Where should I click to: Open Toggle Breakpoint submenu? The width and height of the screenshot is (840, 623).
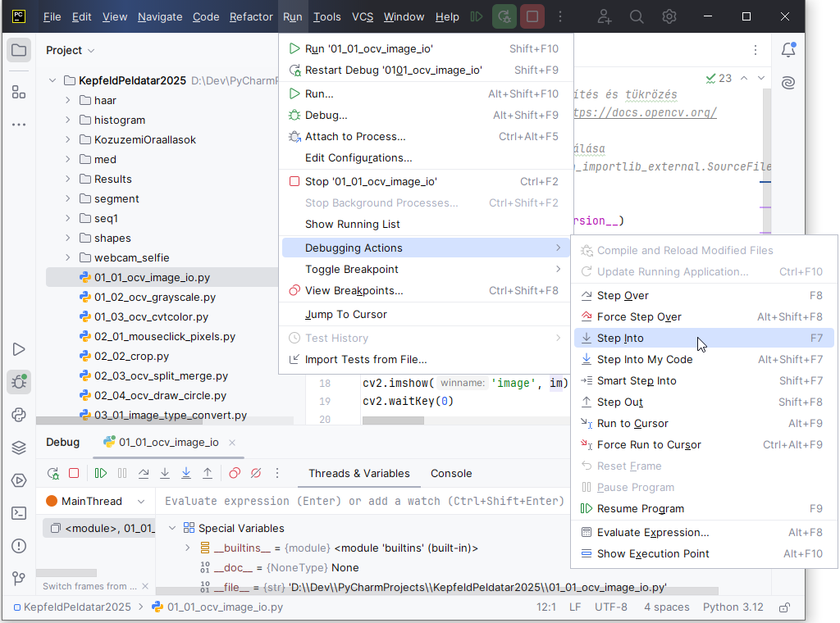point(426,269)
